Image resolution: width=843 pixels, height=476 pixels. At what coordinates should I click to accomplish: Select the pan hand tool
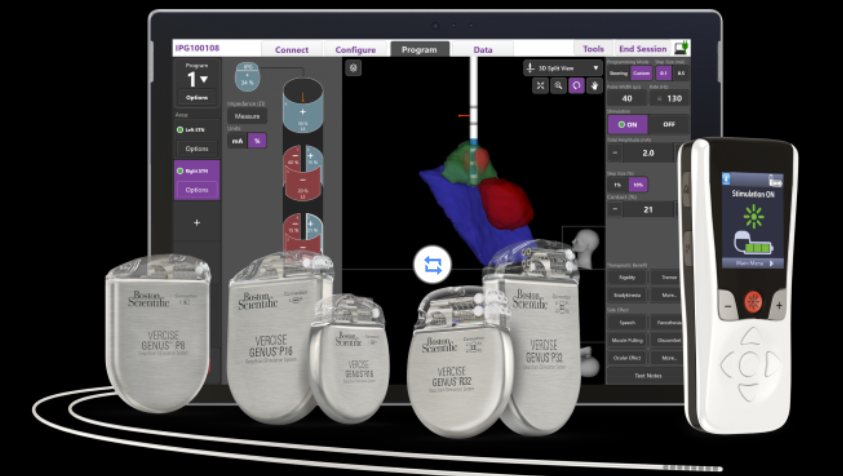click(x=594, y=86)
